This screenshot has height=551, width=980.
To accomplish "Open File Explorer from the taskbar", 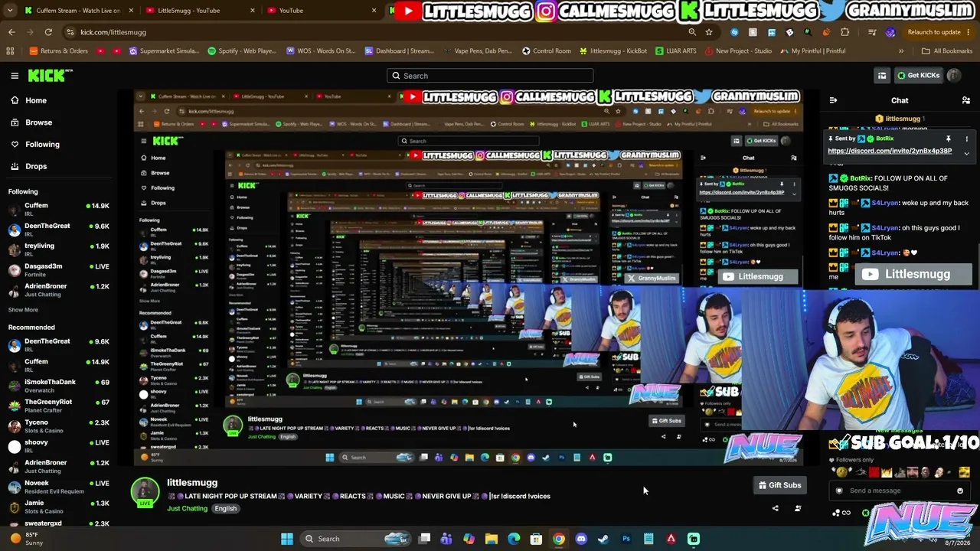I will click(x=492, y=539).
